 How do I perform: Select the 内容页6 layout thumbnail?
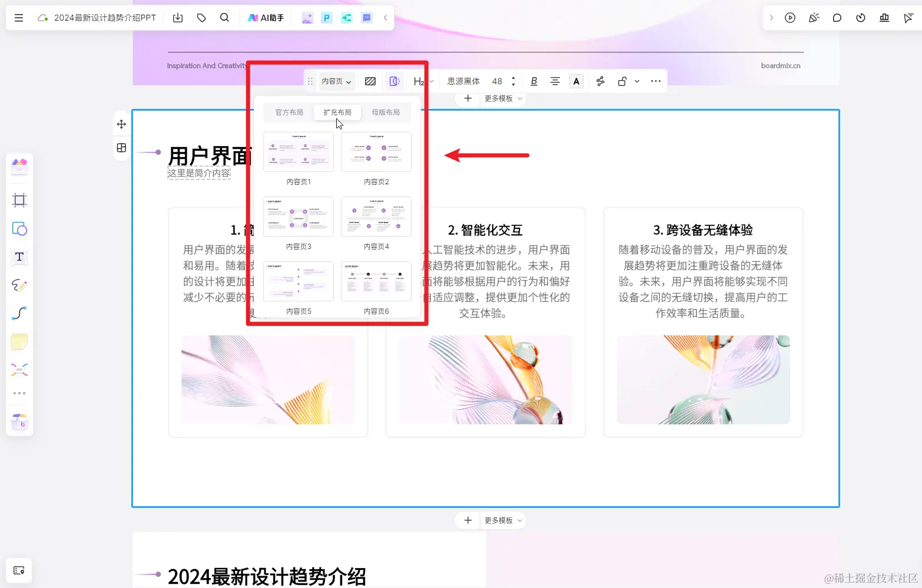(x=376, y=281)
